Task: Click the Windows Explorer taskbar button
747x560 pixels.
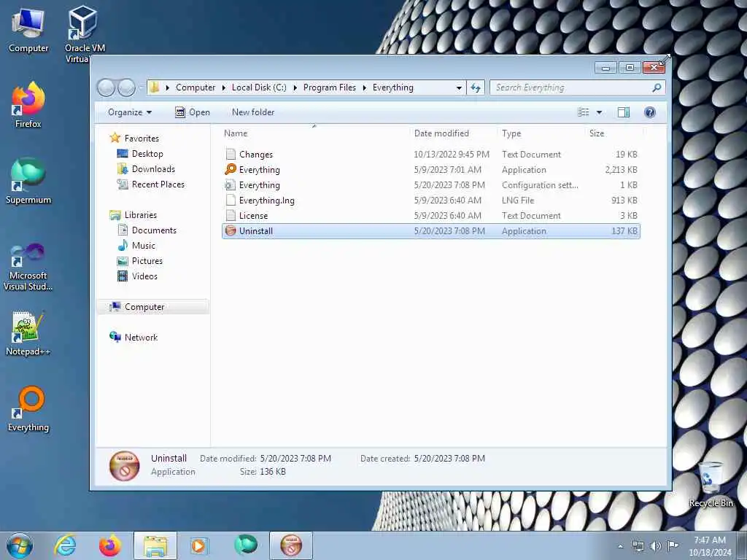Action: pyautogui.click(x=155, y=545)
